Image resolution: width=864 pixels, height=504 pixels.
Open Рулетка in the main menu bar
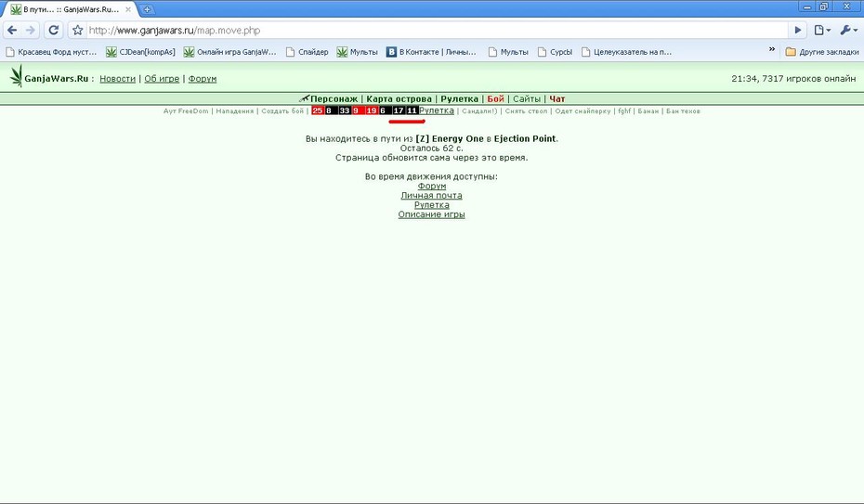460,99
